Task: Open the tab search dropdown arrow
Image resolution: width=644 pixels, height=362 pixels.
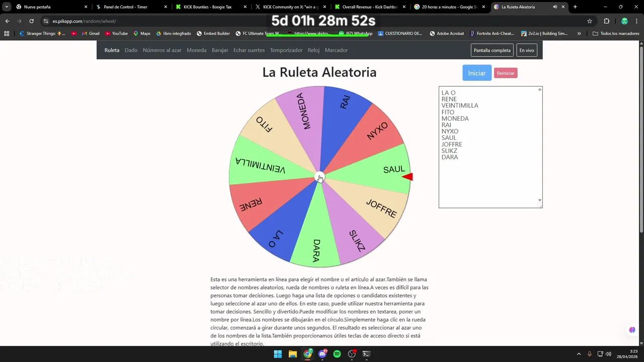Action: coord(7,7)
